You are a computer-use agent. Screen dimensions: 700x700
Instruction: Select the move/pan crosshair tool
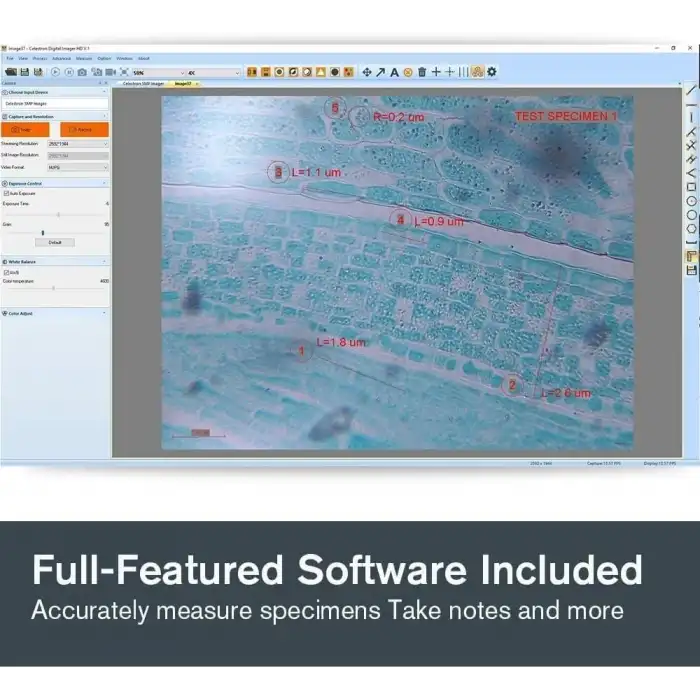366,72
